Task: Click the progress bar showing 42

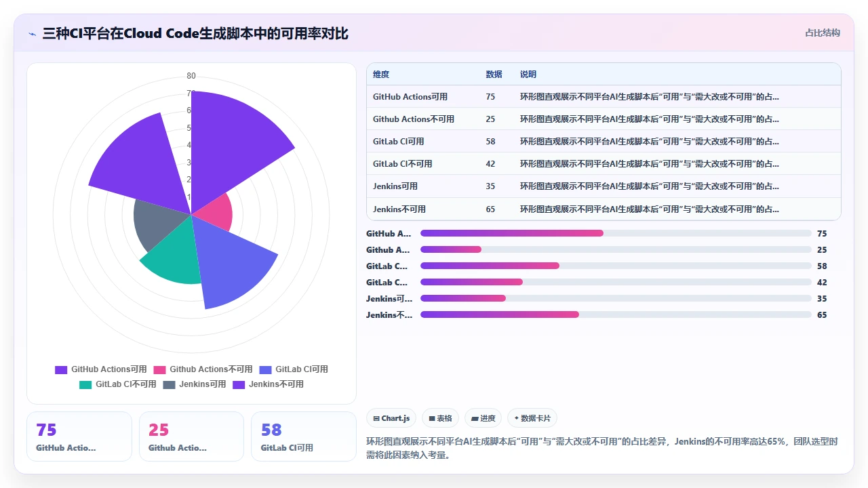Action: (616, 282)
